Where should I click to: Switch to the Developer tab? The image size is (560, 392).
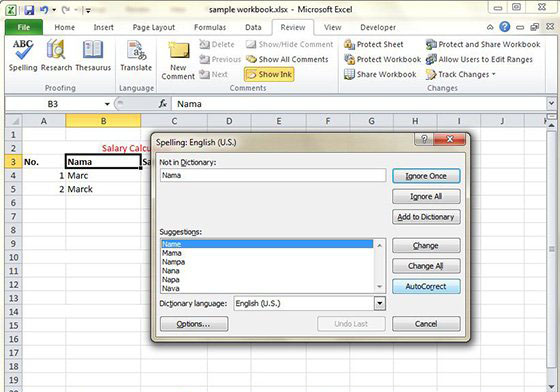pos(378,27)
